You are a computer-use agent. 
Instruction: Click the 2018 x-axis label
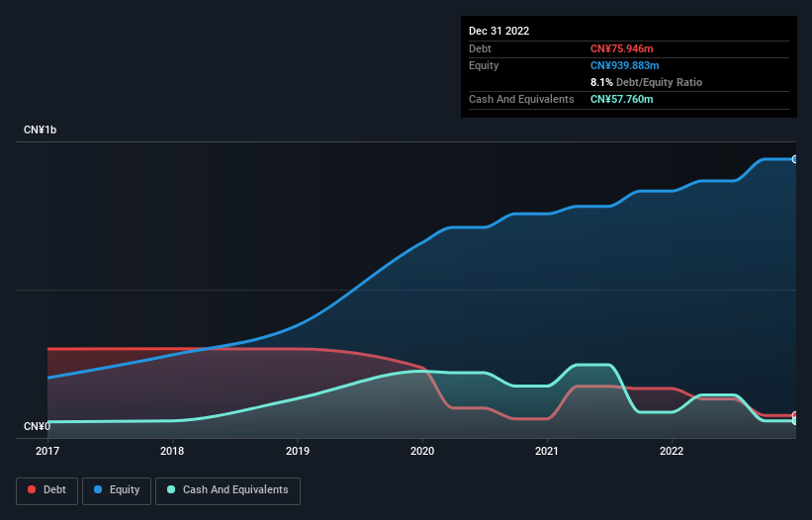click(x=172, y=451)
